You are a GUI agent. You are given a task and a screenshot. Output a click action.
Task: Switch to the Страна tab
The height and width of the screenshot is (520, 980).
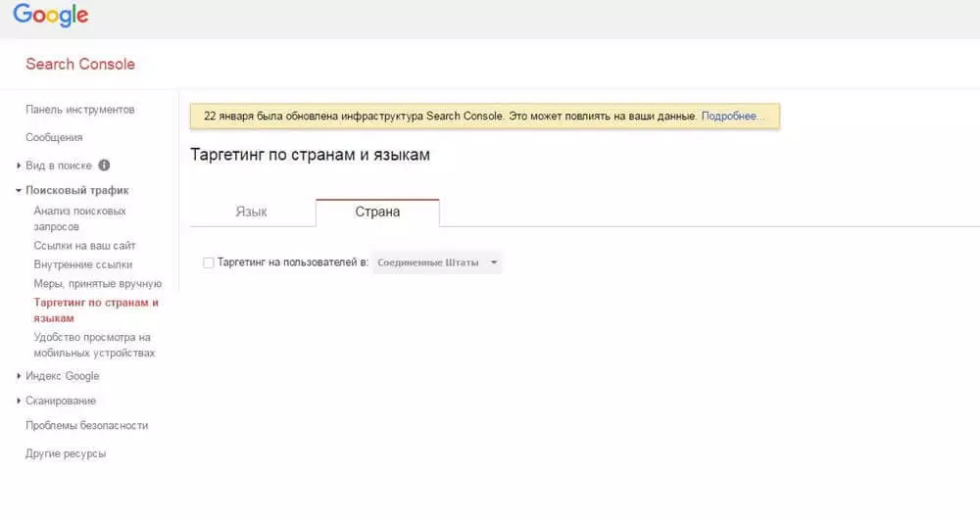[377, 213]
